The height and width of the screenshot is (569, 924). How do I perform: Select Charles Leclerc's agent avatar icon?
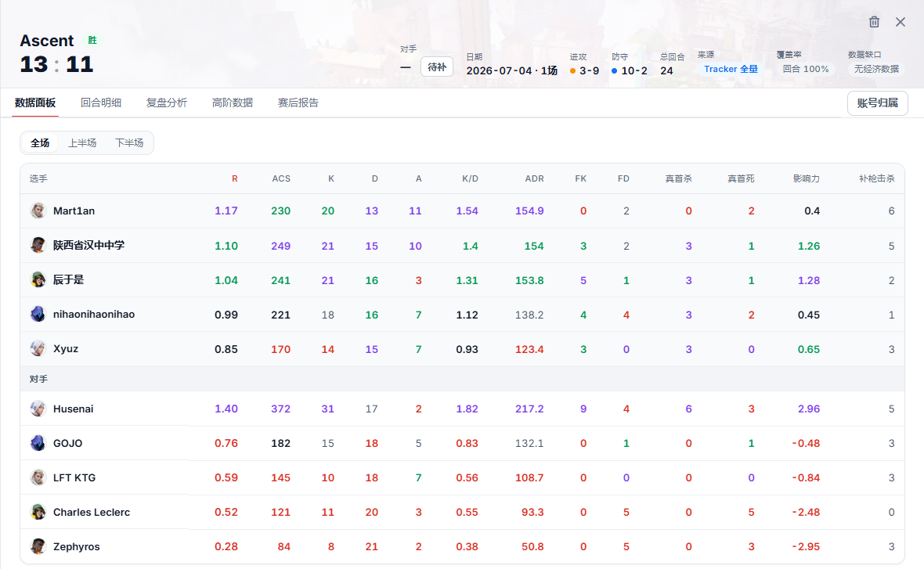[38, 512]
